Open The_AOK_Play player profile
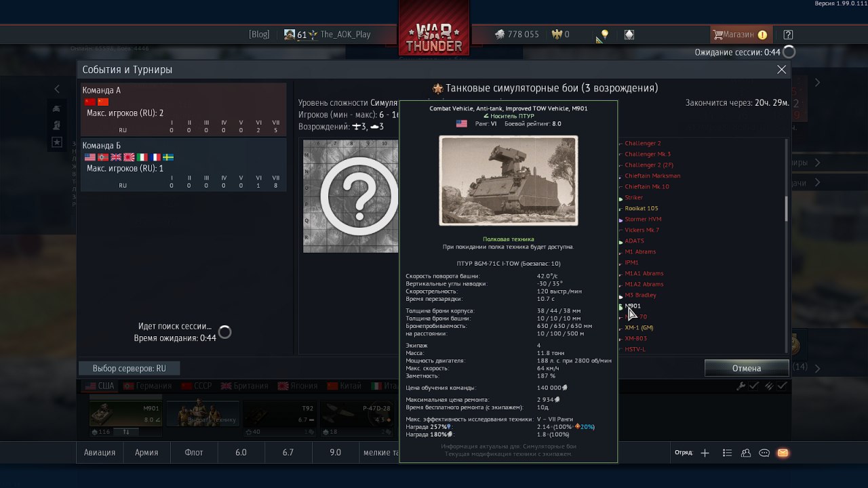This screenshot has width=868, height=488. (345, 35)
